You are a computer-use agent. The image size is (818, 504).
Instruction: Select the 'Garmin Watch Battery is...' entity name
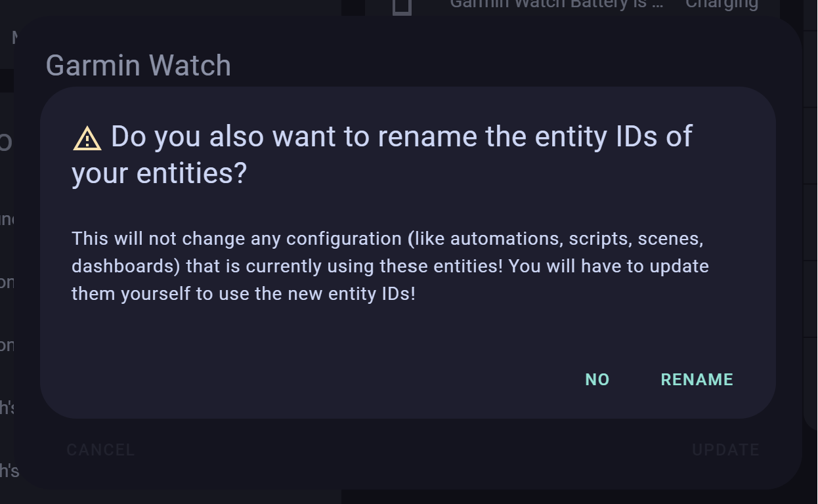(x=557, y=5)
